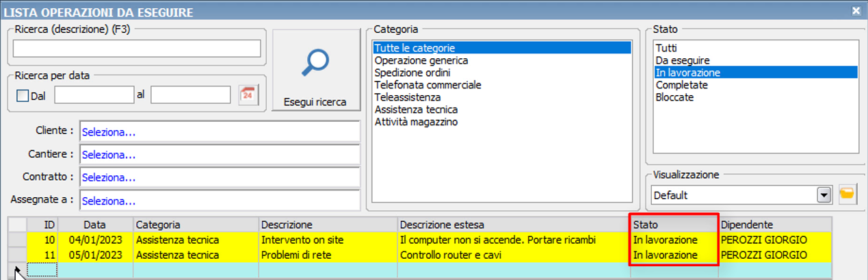868x280 pixels.
Task: Click the Dal start date field
Action: click(94, 95)
